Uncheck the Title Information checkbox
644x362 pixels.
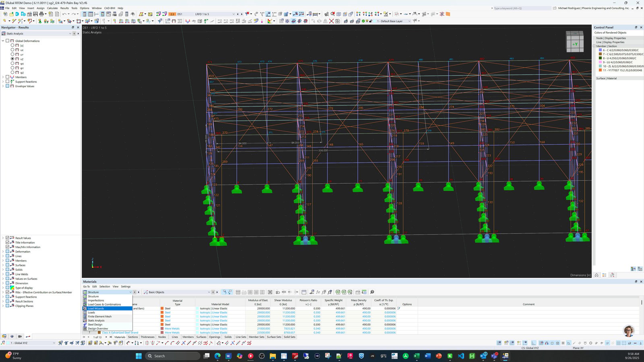(7, 243)
